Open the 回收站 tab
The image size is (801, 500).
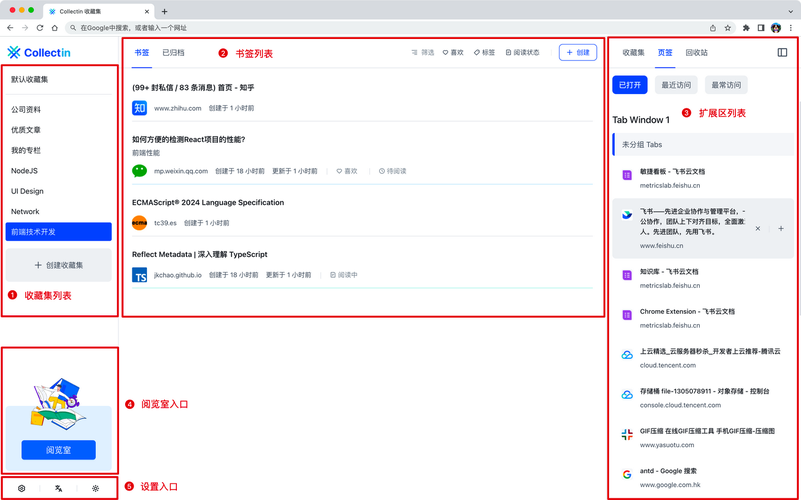point(696,53)
